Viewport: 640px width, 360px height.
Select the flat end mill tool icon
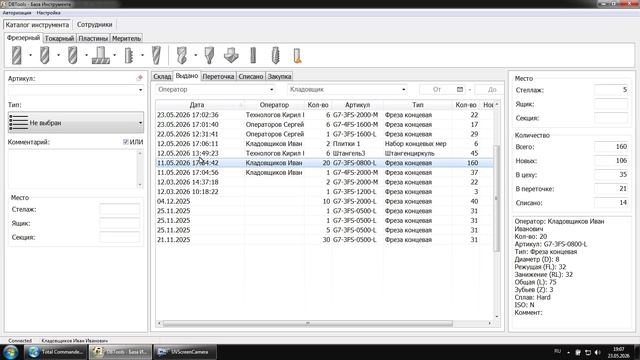tap(16, 55)
